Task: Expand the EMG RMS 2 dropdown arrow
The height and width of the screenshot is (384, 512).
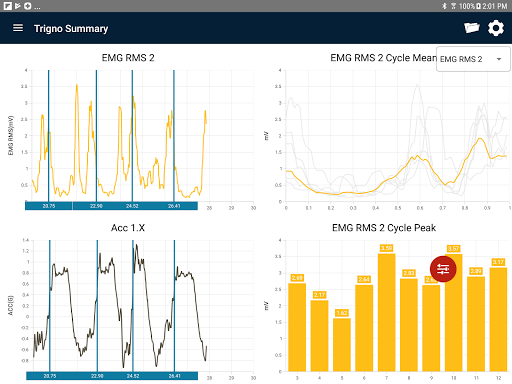Action: coord(499,59)
